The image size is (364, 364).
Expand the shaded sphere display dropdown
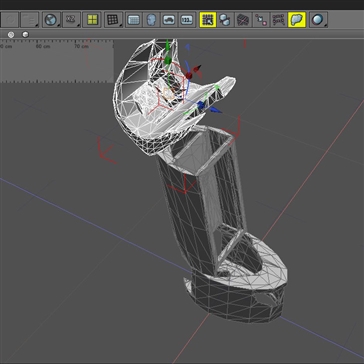pos(325,25)
